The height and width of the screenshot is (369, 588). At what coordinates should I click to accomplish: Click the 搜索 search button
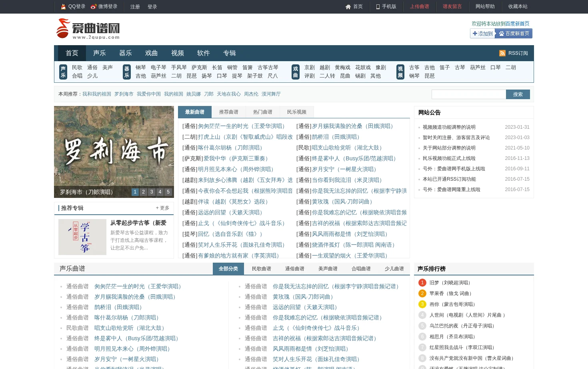[x=518, y=94]
